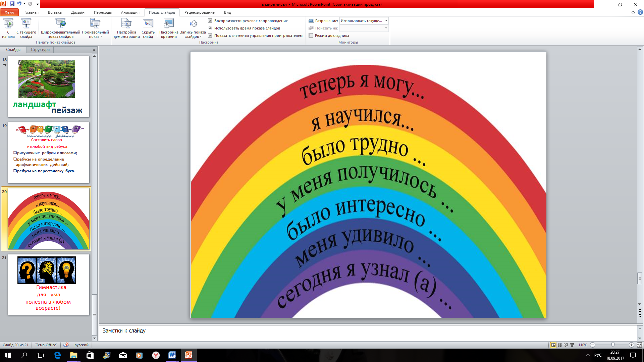Start slideshow from beginning (С начала)

pyautogui.click(x=8, y=28)
